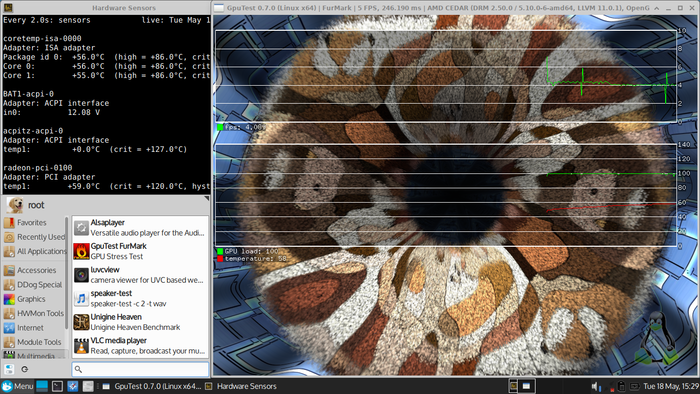The height and width of the screenshot is (394, 700).
Task: Click the volume speaker tray icon
Action: 595,386
